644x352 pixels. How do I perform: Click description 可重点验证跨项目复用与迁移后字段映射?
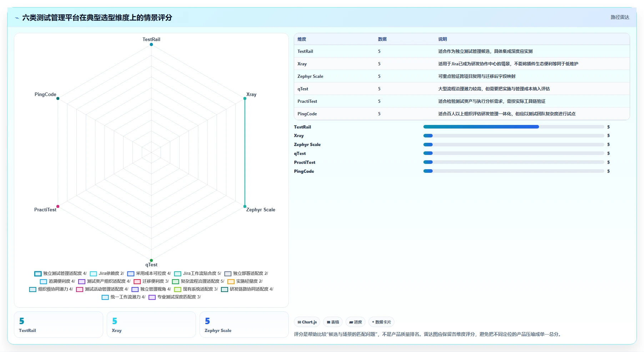tap(477, 76)
